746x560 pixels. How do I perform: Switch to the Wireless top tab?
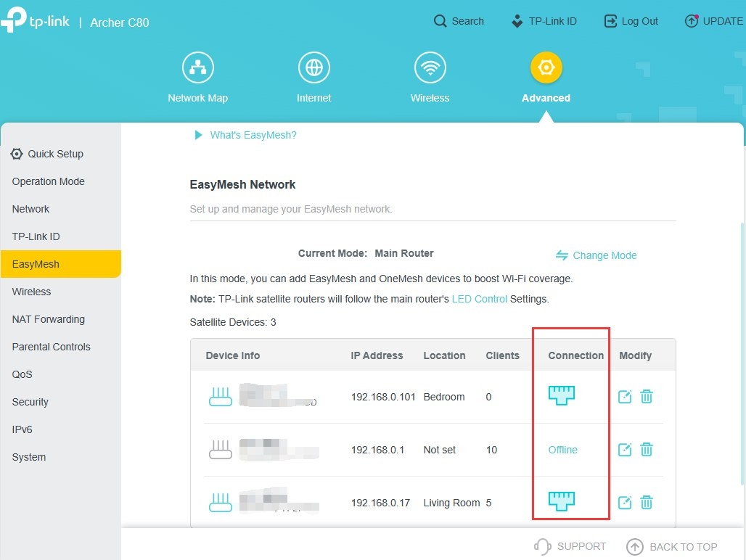point(430,78)
